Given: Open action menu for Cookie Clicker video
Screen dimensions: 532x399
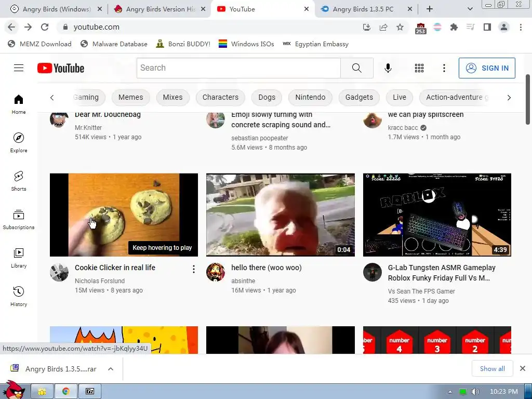Looking at the screenshot, I should pyautogui.click(x=193, y=269).
